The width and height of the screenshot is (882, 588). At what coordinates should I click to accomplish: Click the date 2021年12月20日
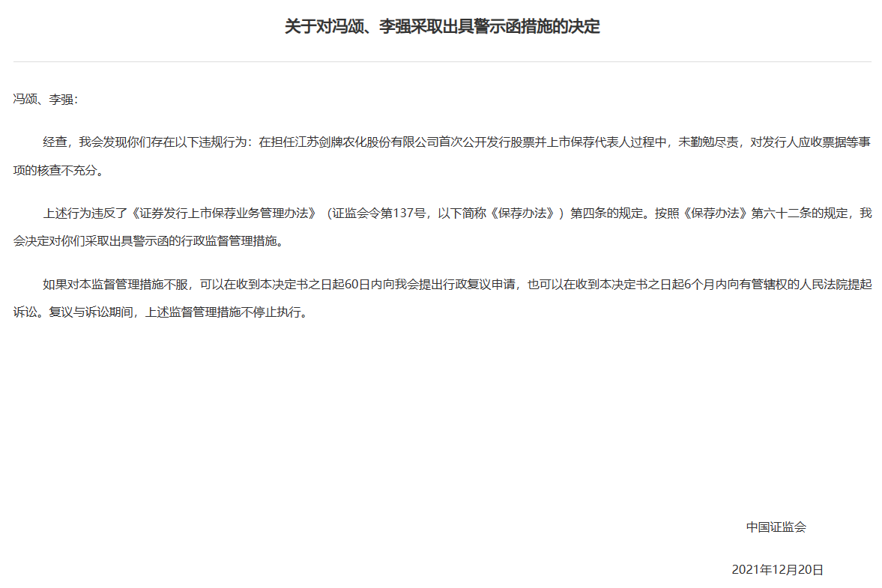point(777,569)
